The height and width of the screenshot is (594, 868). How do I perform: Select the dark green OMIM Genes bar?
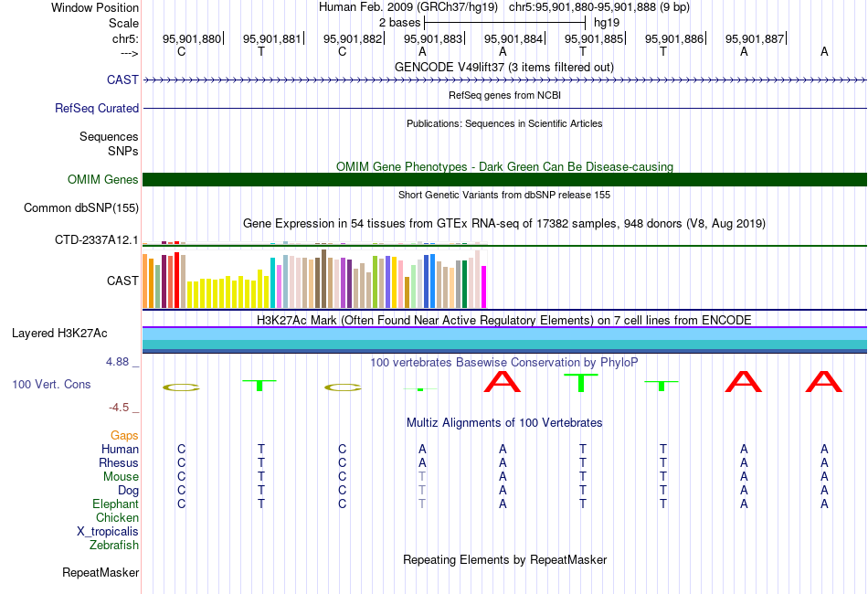coord(504,179)
